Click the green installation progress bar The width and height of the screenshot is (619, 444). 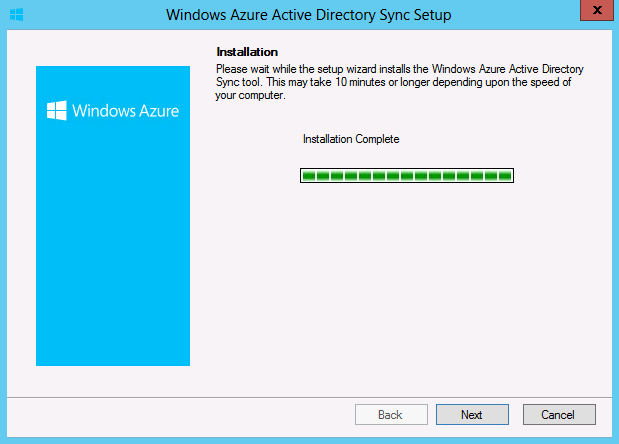(x=407, y=176)
